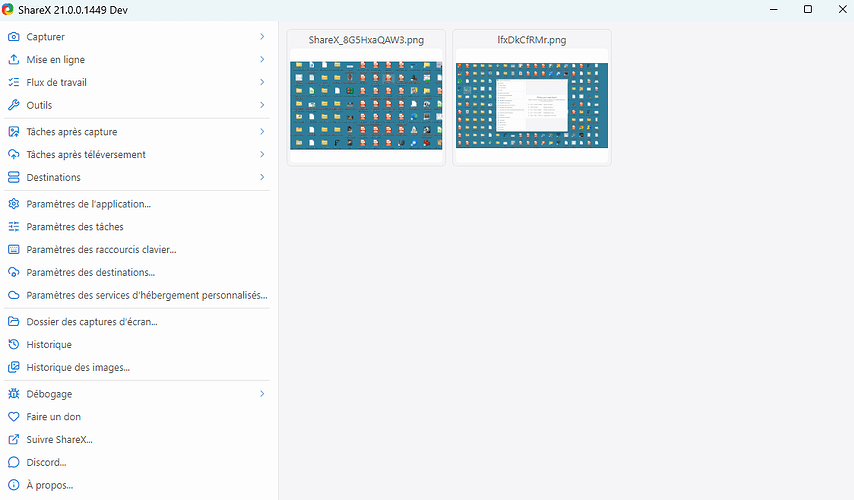Image resolution: width=854 pixels, height=500 pixels.
Task: Click the upload icon beside Mise en ligne
Action: [14, 59]
